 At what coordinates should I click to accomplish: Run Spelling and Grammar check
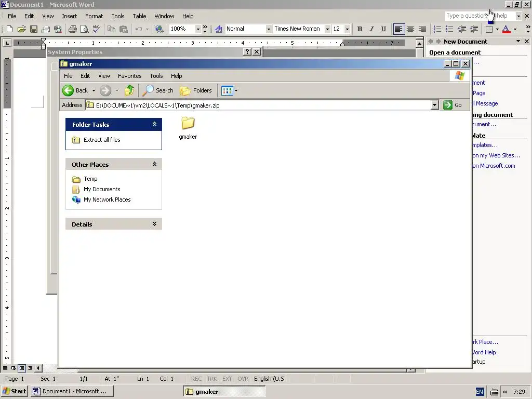96,29
